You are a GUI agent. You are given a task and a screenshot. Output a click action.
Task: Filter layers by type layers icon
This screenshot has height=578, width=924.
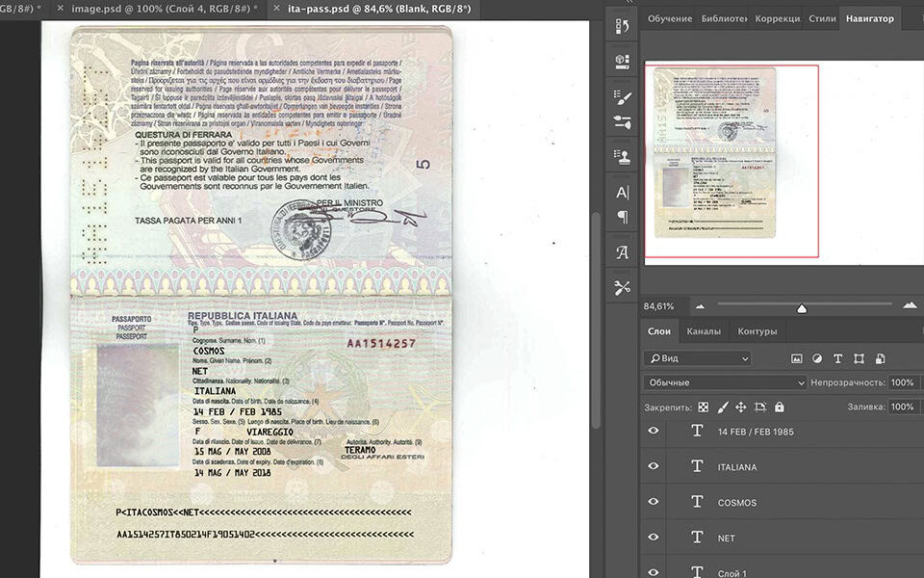837,358
